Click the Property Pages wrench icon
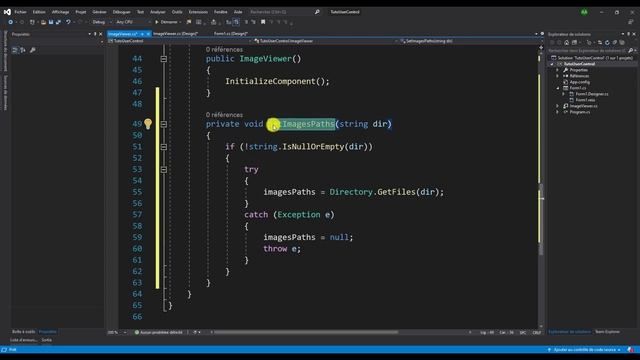Screen dimensions: 640x360 33,50
